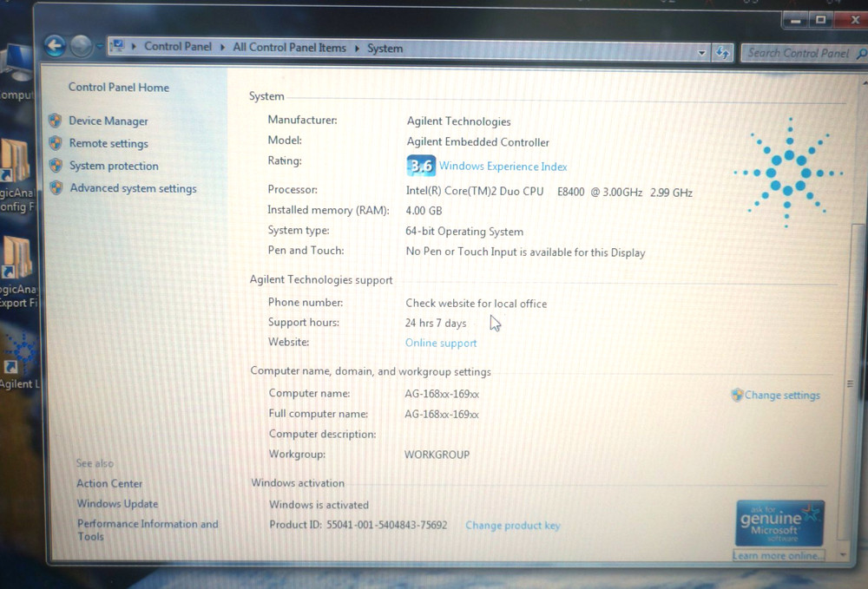Click the Agilent starburst logo
868x589 pixels.
[x=788, y=173]
